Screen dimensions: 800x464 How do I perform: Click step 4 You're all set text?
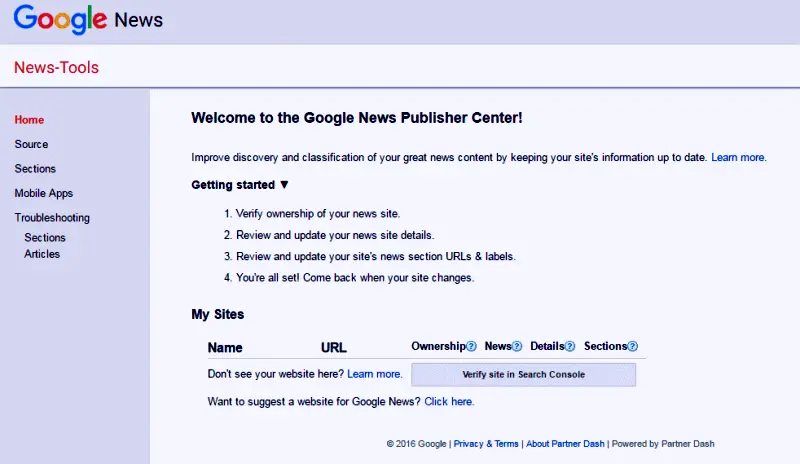point(355,278)
